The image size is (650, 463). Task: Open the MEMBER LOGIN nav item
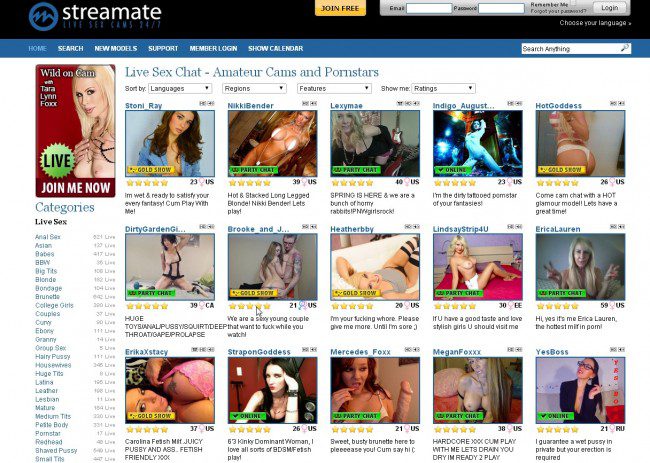tap(213, 48)
